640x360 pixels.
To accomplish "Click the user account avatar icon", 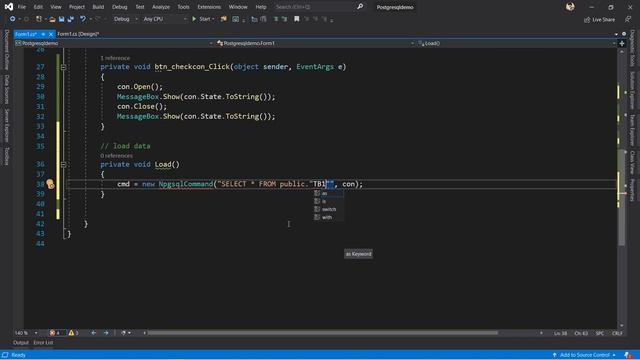I will point(570,7).
